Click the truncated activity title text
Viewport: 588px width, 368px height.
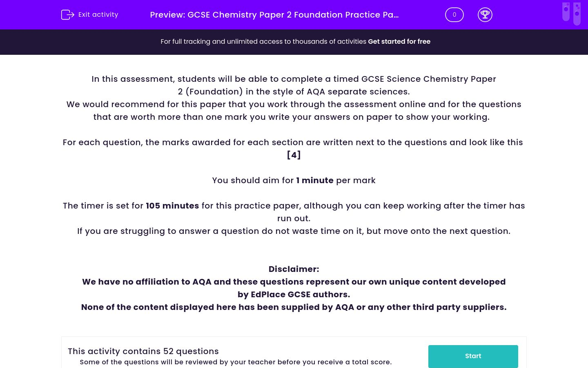point(274,15)
